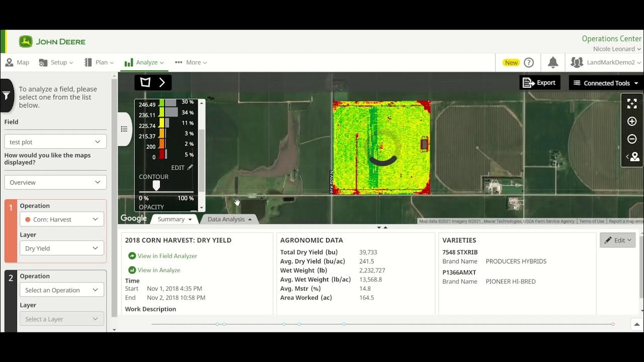The image size is (644, 362).
Task: Click the first blue timeline marker
Action: 217,324
